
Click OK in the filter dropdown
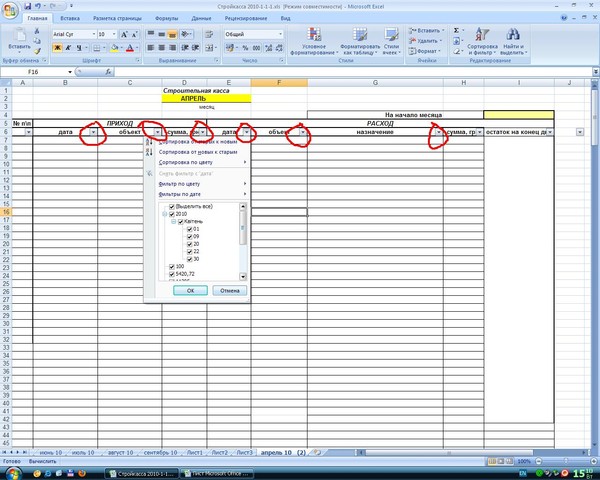click(191, 291)
